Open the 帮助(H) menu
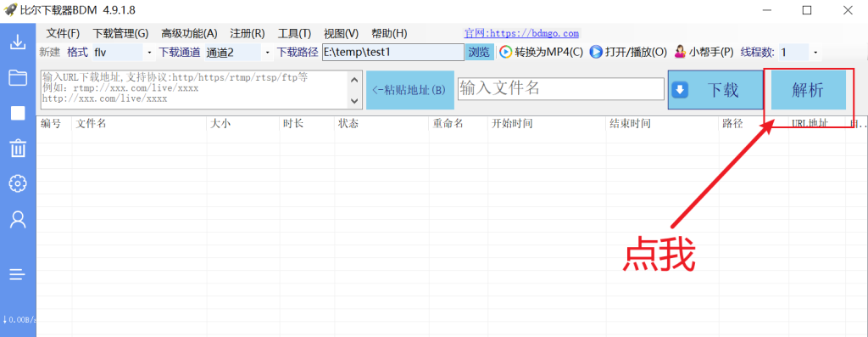Screen dimensions: 868x337 [x=389, y=33]
